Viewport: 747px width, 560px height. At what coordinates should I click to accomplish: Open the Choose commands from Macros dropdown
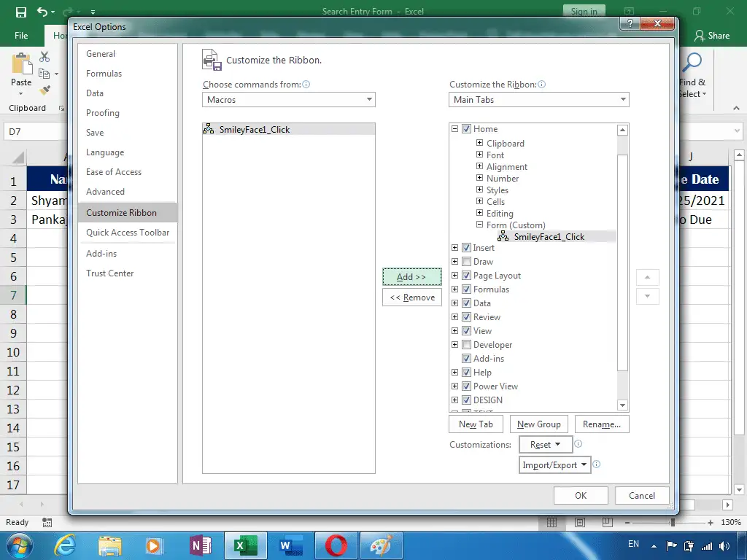(x=289, y=99)
